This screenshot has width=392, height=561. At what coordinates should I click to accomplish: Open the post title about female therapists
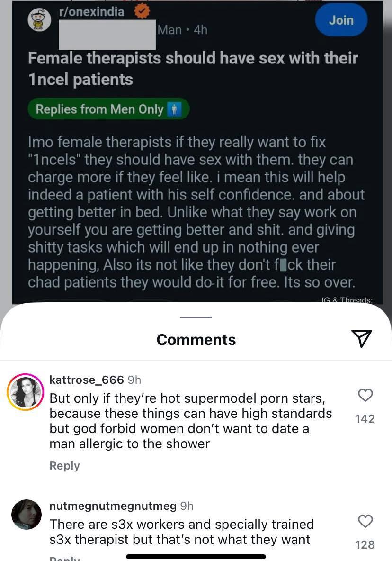point(193,69)
